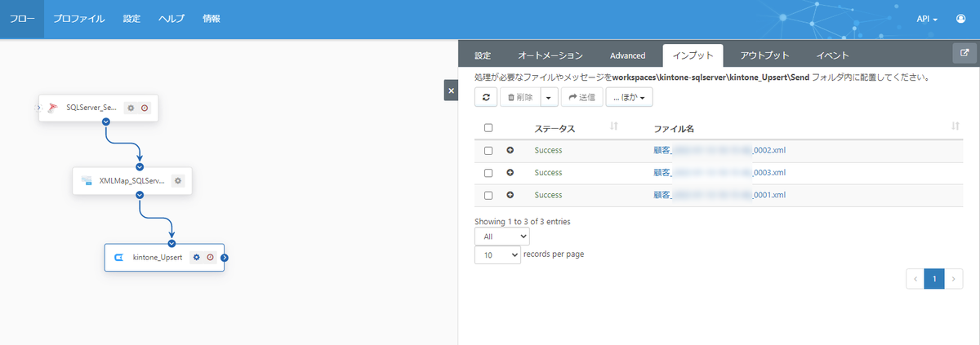The height and width of the screenshot is (345, 980).
Task: Tick checkbox for 0002.xml file row
Action: (488, 151)
